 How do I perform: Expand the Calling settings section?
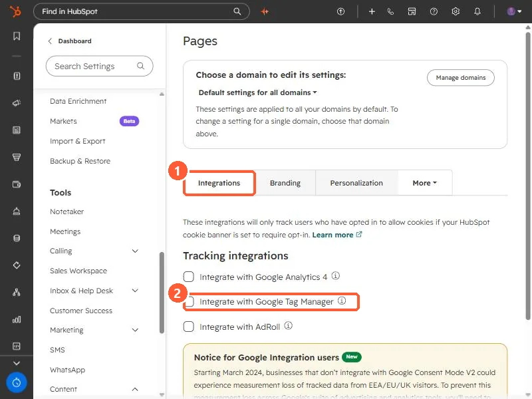pyautogui.click(x=135, y=251)
